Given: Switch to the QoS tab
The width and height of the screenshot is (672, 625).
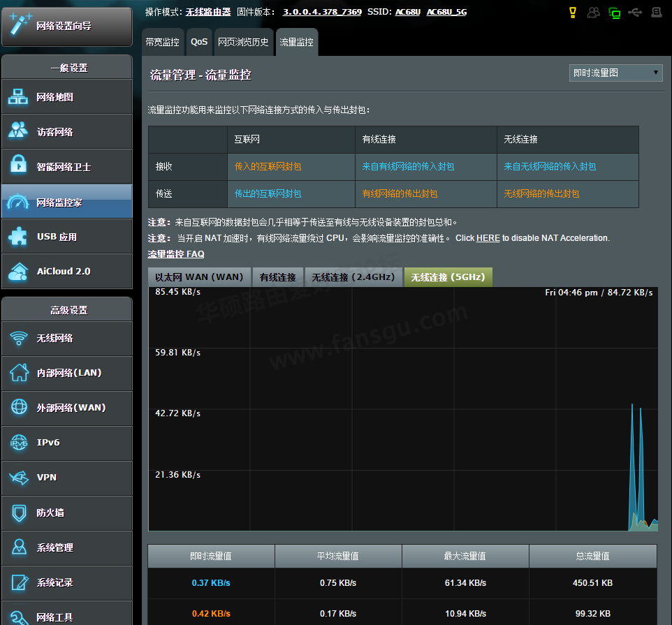Looking at the screenshot, I should 199,42.
